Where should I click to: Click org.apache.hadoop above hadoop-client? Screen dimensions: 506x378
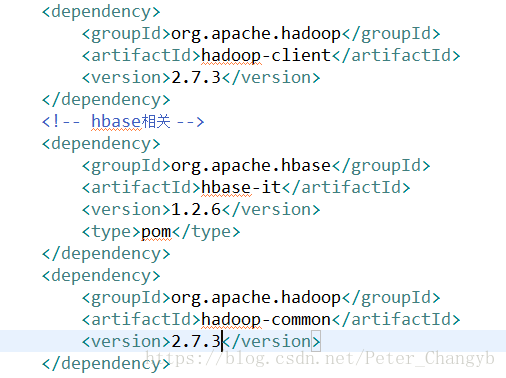tap(256, 34)
